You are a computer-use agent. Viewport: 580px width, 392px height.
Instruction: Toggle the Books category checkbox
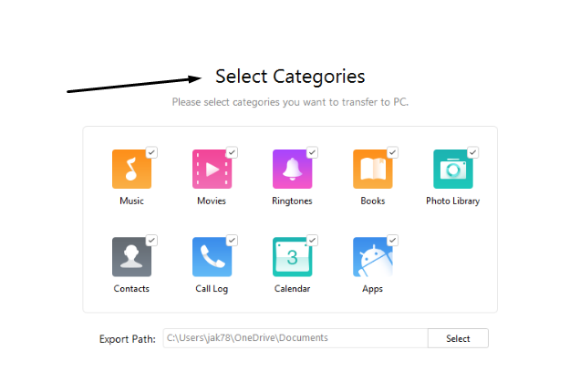pos(392,152)
